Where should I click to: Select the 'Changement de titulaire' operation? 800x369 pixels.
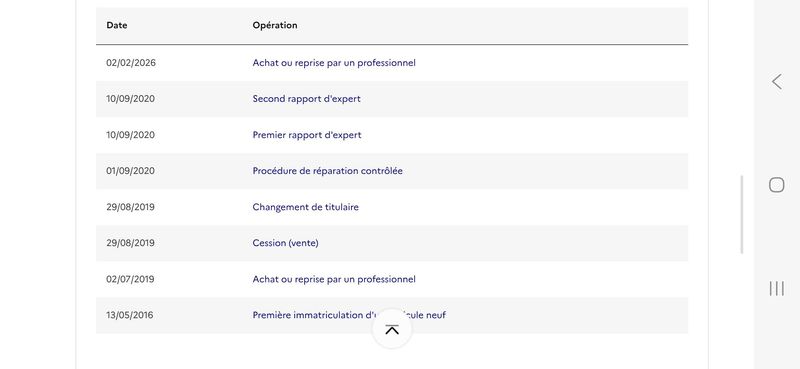[x=305, y=207]
